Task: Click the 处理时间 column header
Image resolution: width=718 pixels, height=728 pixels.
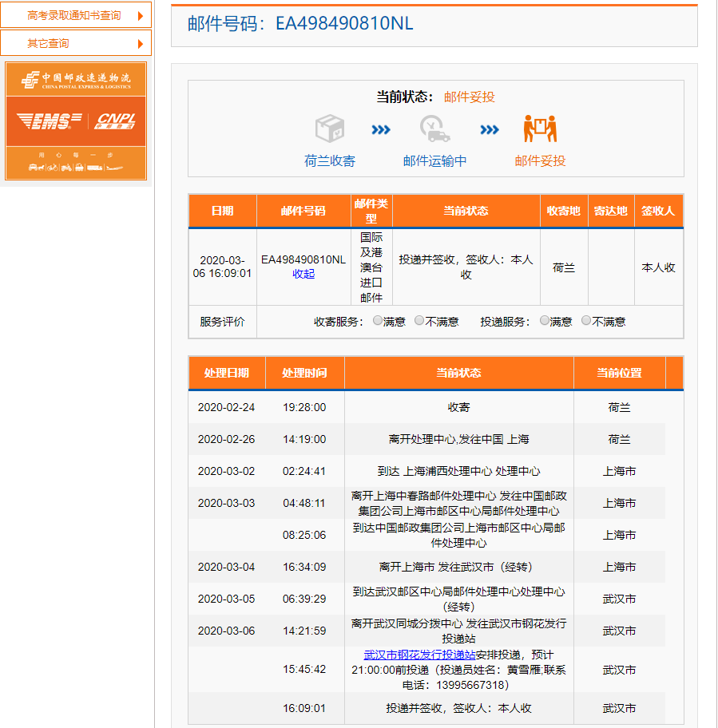Action: point(304,373)
